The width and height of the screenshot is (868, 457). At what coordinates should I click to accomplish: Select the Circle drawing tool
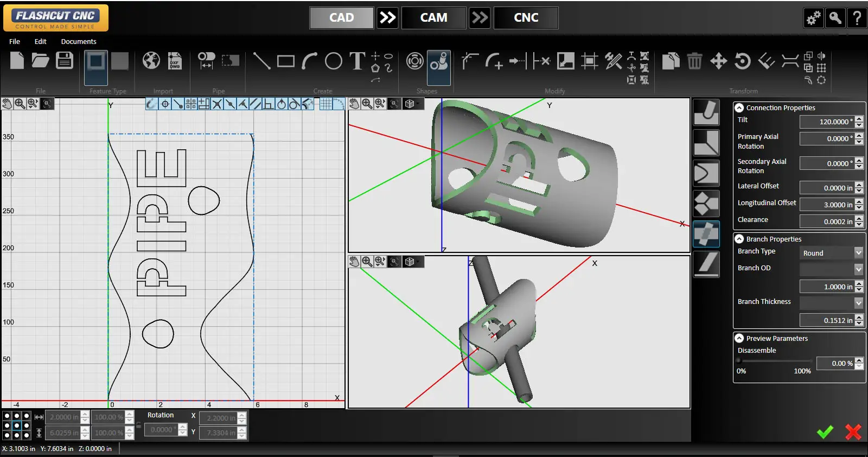333,61
